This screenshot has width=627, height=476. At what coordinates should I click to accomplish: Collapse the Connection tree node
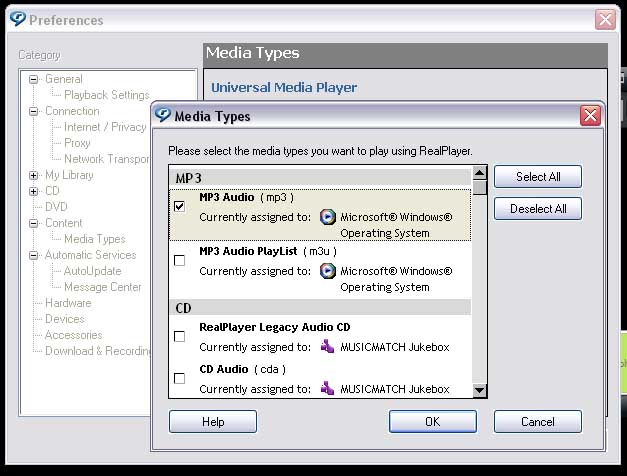pyautogui.click(x=34, y=111)
